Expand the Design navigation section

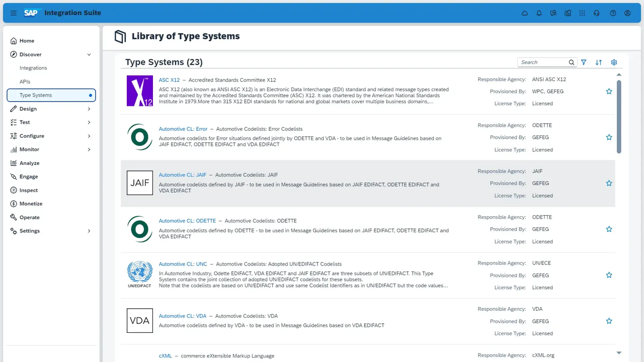(x=89, y=109)
